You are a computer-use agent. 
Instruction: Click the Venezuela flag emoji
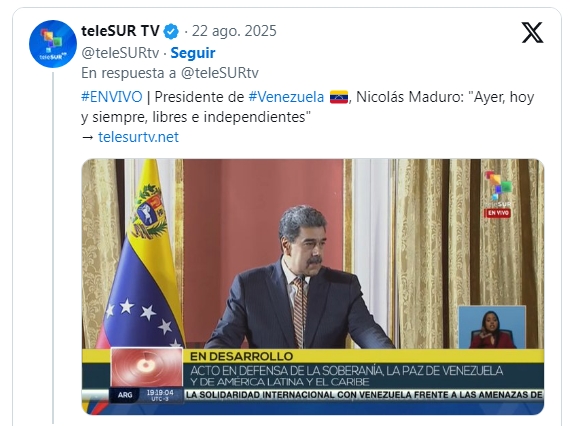coord(339,97)
